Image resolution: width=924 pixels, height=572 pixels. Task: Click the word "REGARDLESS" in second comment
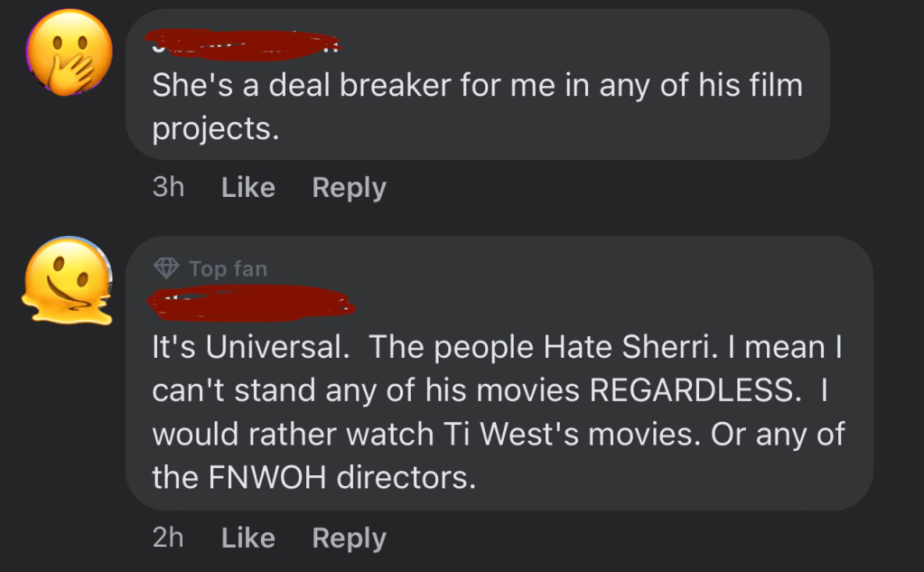[x=696, y=390]
